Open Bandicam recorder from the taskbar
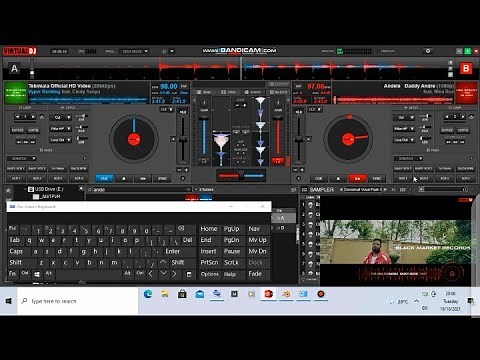The image size is (480, 360). pyautogui.click(x=321, y=294)
